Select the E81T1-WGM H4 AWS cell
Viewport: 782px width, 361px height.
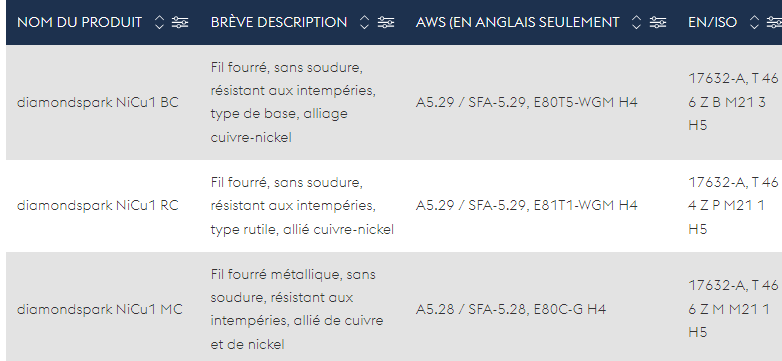point(527,205)
